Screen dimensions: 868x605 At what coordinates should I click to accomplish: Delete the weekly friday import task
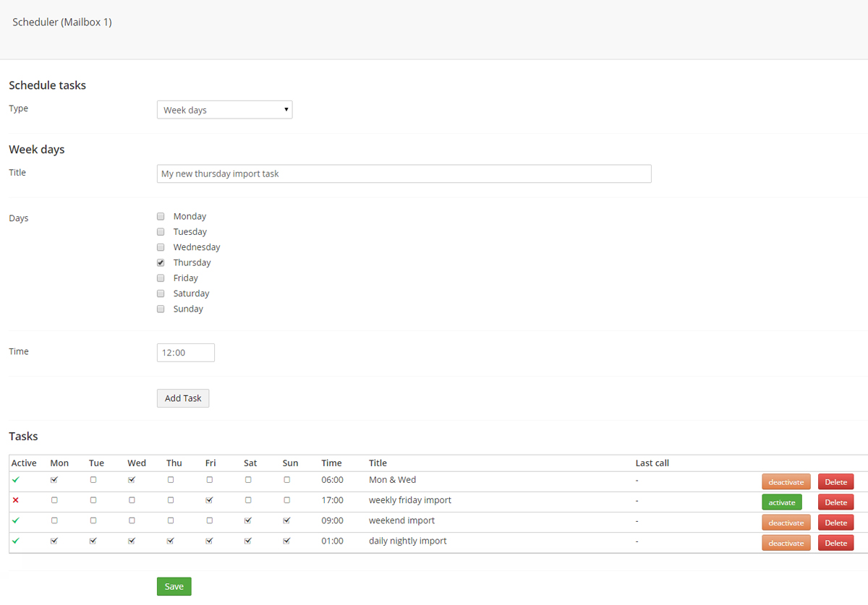tap(836, 502)
